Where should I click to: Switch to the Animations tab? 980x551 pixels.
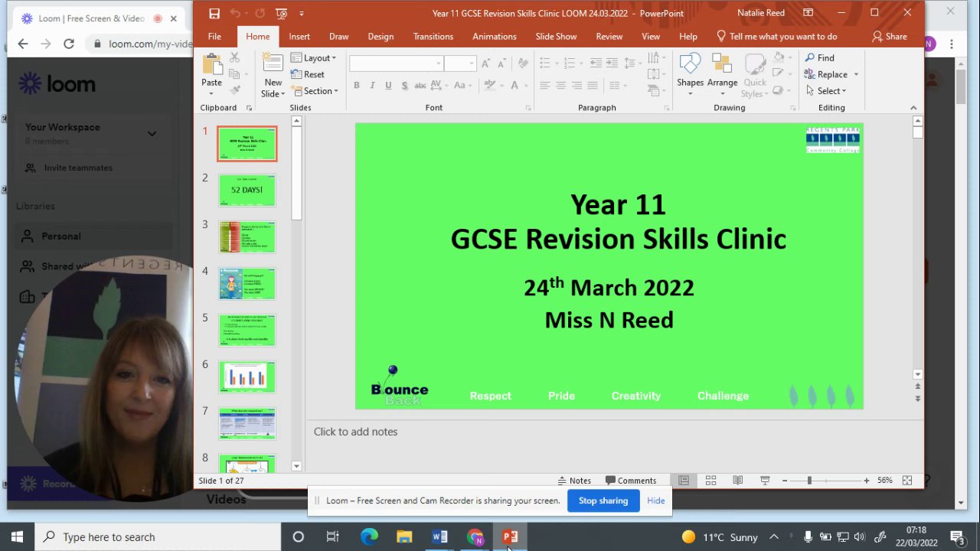tap(495, 36)
